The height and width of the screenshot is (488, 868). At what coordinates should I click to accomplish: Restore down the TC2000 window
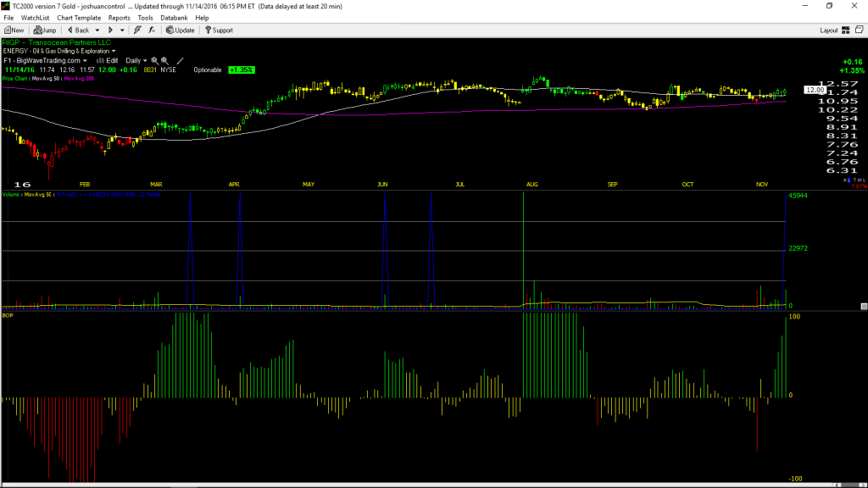coord(829,6)
